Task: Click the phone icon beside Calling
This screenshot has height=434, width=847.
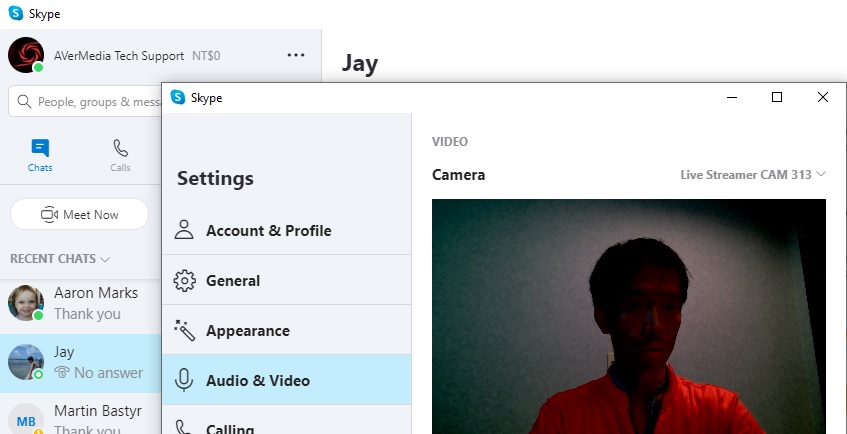Action: (184, 427)
